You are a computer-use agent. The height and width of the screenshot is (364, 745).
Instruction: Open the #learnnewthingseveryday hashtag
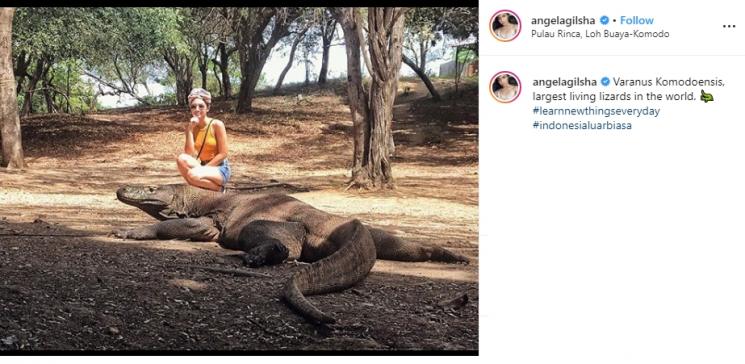tap(596, 111)
